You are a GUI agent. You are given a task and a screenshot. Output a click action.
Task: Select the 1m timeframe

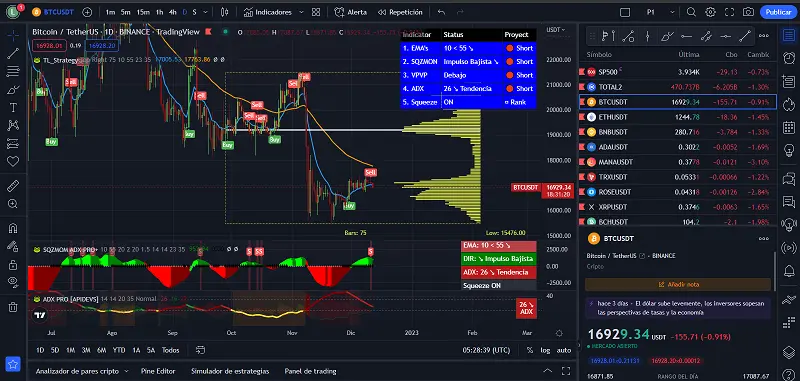[x=110, y=12]
